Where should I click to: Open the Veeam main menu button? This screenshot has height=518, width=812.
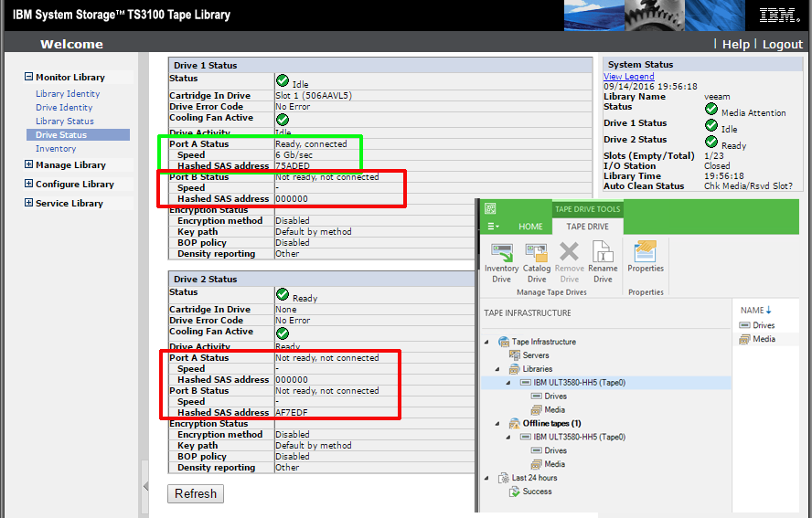click(493, 227)
